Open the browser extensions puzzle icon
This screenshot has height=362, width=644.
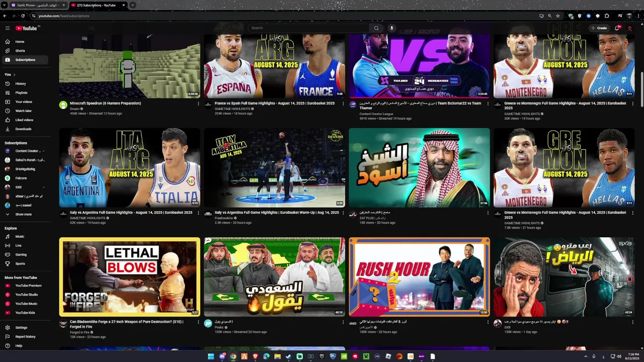click(607, 16)
